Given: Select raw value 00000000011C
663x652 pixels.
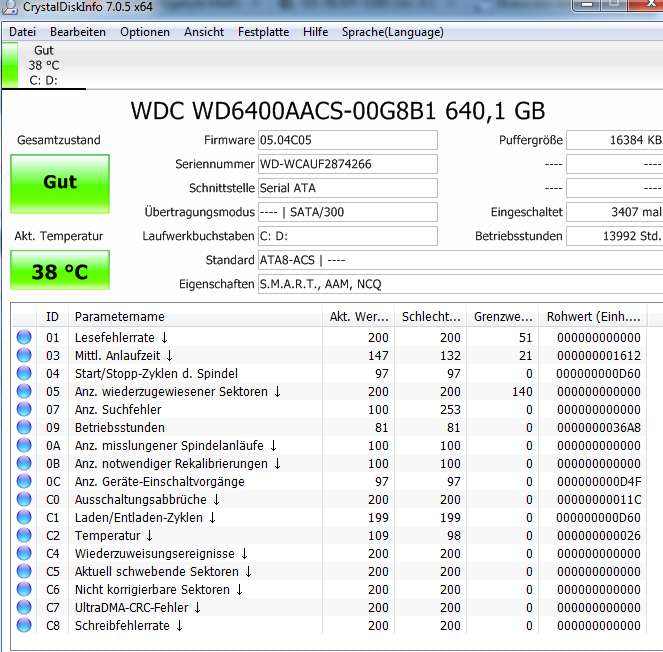Looking at the screenshot, I should pos(598,500).
